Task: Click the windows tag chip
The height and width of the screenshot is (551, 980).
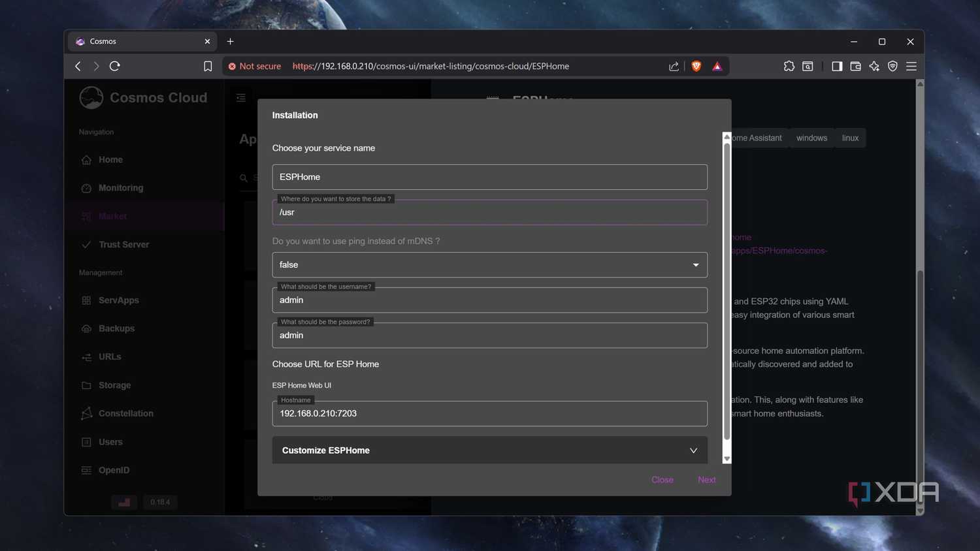Action: coord(811,138)
